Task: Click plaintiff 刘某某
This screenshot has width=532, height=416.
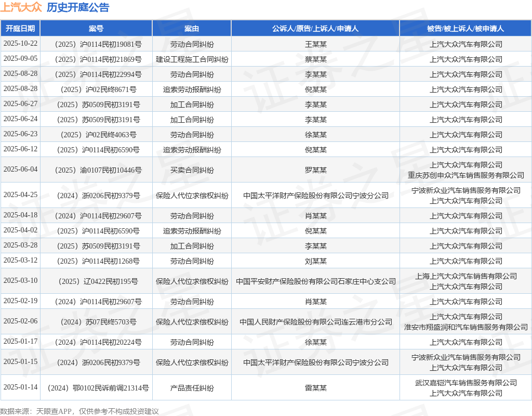Action: pyautogui.click(x=315, y=261)
